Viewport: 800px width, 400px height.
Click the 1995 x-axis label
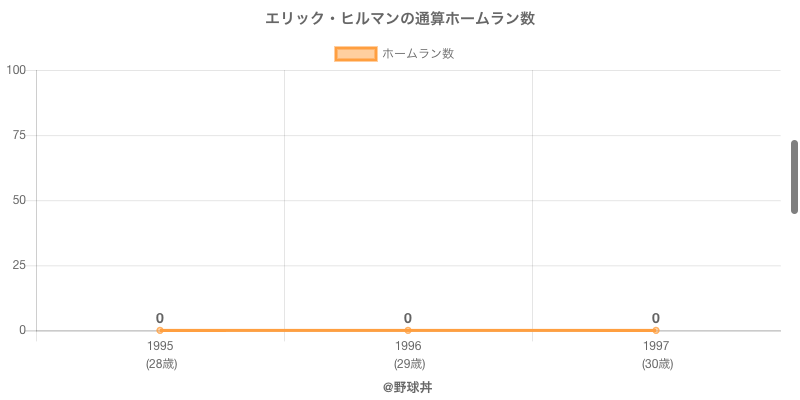160,346
